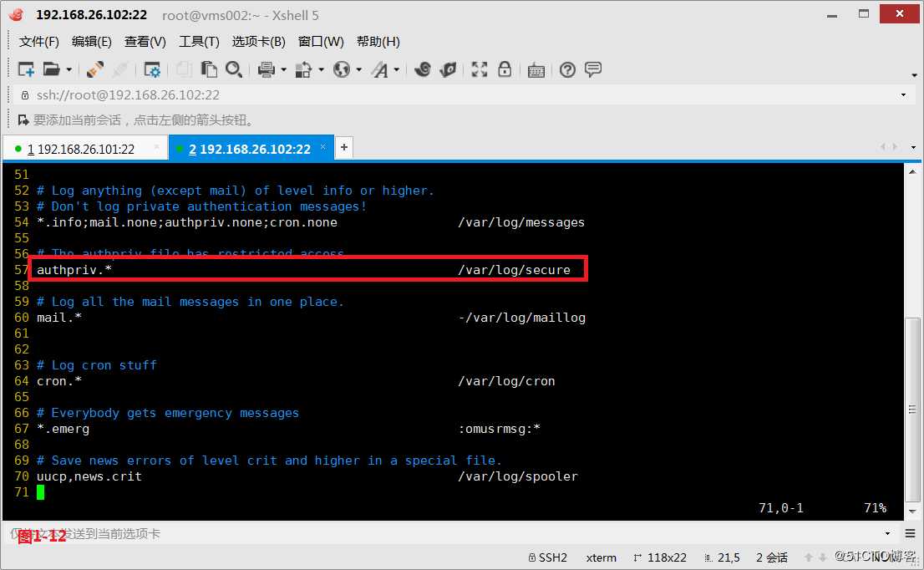The height and width of the screenshot is (570, 924).
Task: Click the grayed Disconnect icon
Action: [120, 69]
